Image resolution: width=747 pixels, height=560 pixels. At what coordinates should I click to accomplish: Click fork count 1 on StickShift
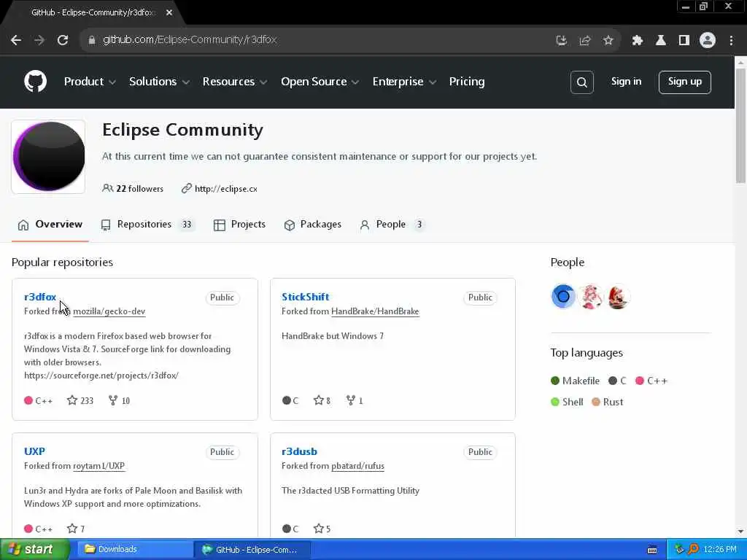355,400
